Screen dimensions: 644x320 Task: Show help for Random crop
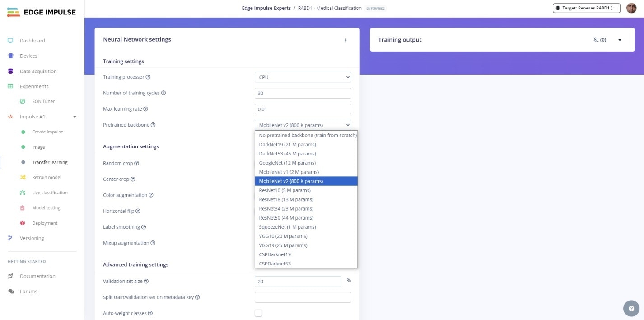pos(137,163)
